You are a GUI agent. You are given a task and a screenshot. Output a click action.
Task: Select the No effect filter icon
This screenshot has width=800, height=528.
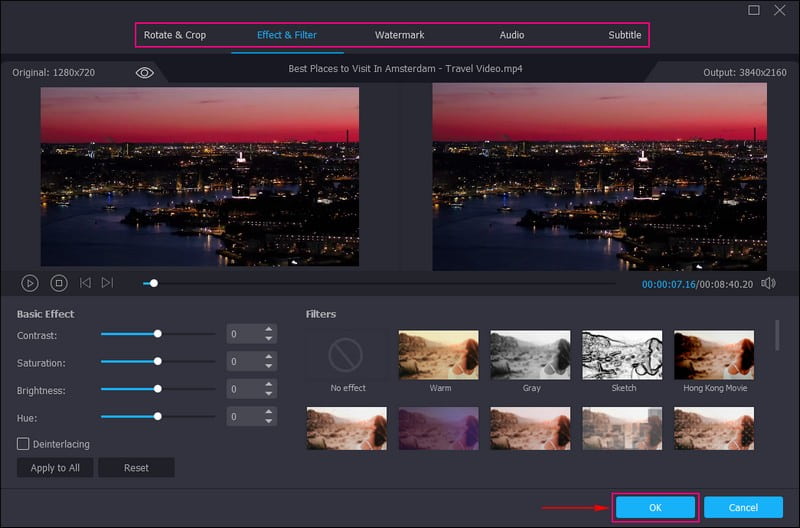coord(348,354)
